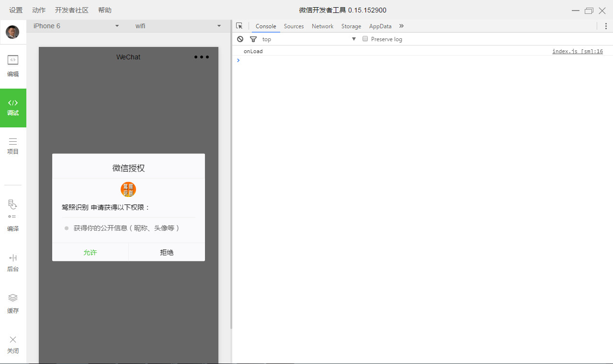
Task: Click the 微信授权 dialog title
Action: (128, 168)
